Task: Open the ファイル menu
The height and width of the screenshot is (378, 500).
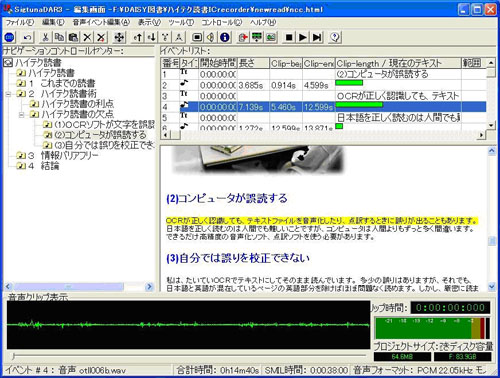Action: click(20, 22)
